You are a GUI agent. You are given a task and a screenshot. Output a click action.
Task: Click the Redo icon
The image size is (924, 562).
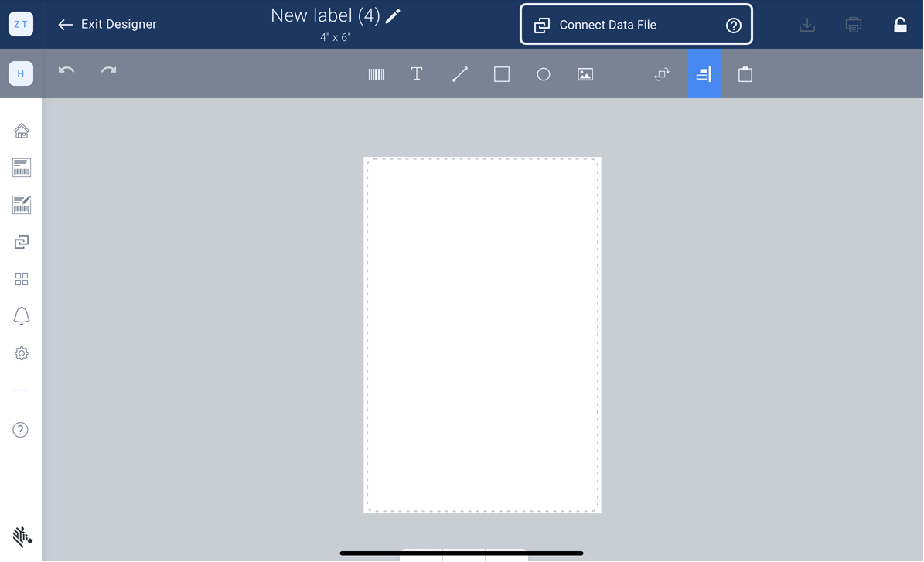coord(108,70)
